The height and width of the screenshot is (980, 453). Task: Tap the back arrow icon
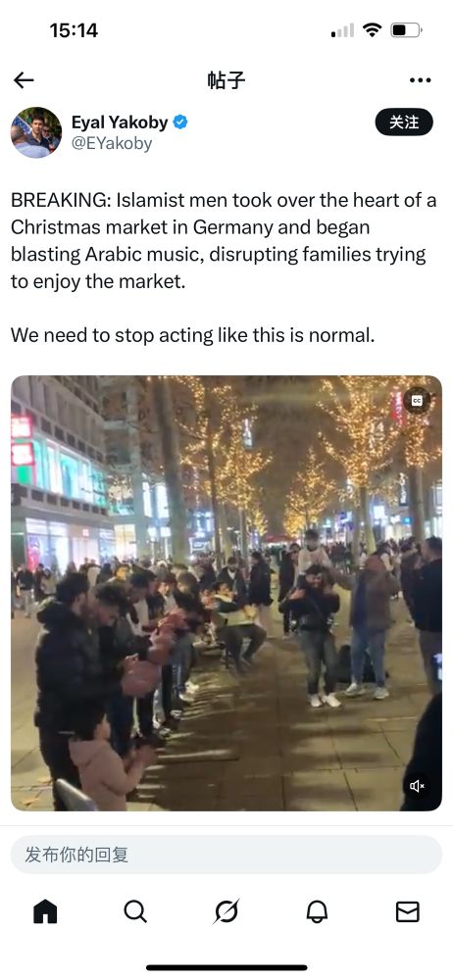pyautogui.click(x=24, y=80)
